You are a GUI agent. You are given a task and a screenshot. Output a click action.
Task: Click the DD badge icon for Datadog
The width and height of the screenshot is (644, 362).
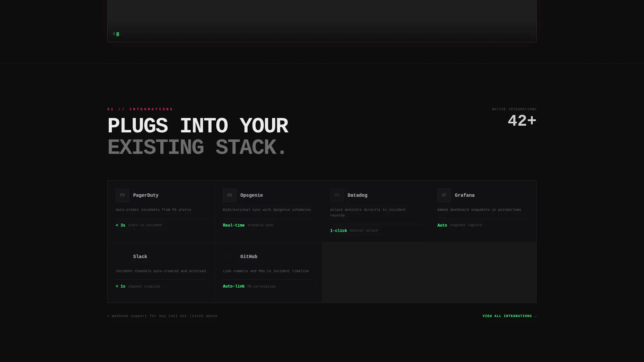coord(337,195)
